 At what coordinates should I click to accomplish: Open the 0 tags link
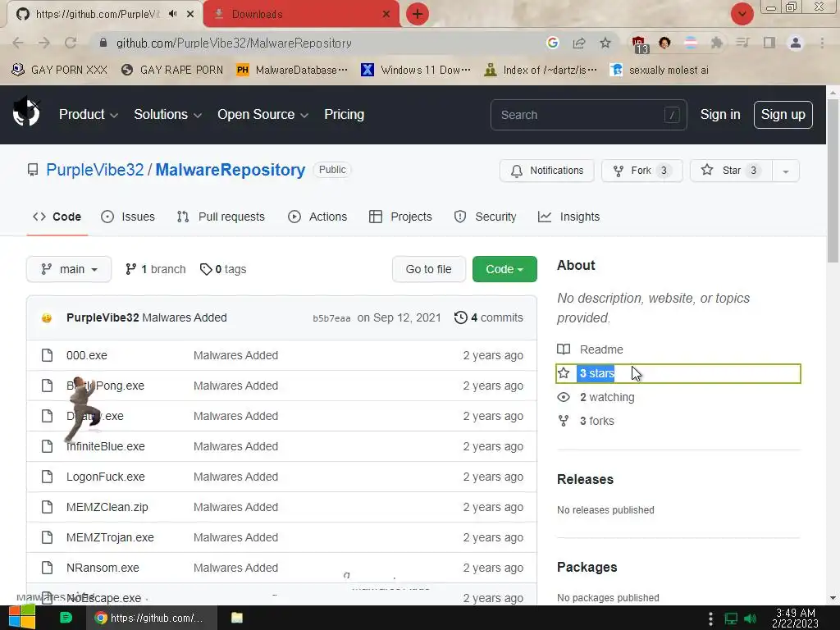(x=223, y=269)
